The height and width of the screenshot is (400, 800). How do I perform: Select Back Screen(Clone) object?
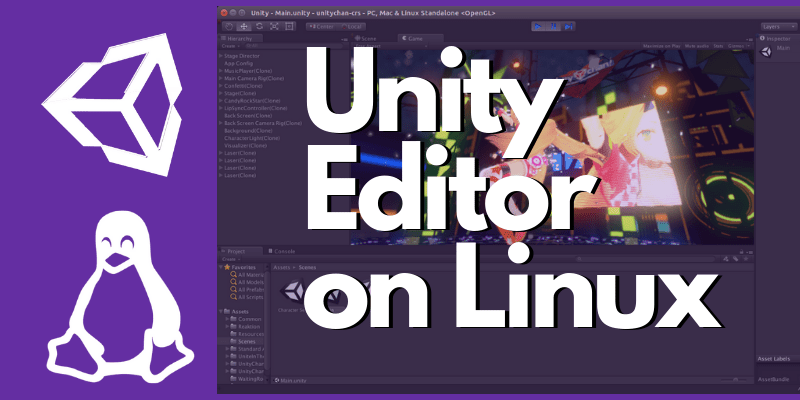(248, 116)
